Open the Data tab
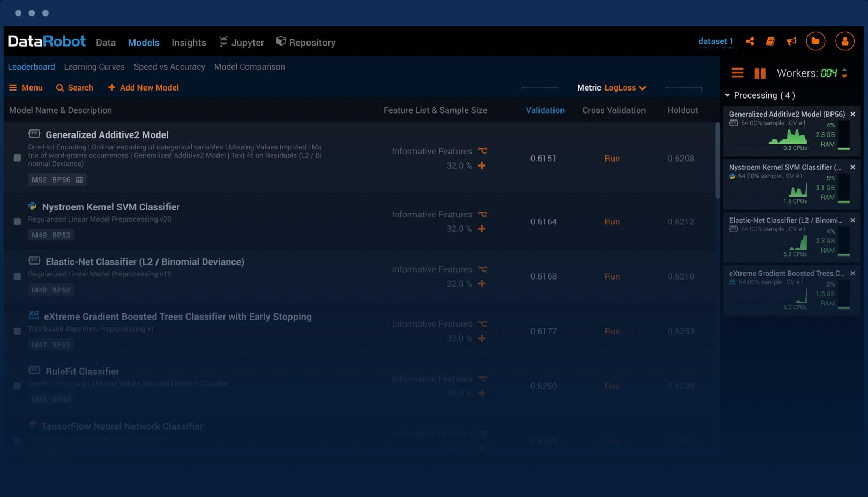Screen dimensions: 868x497 coord(106,42)
